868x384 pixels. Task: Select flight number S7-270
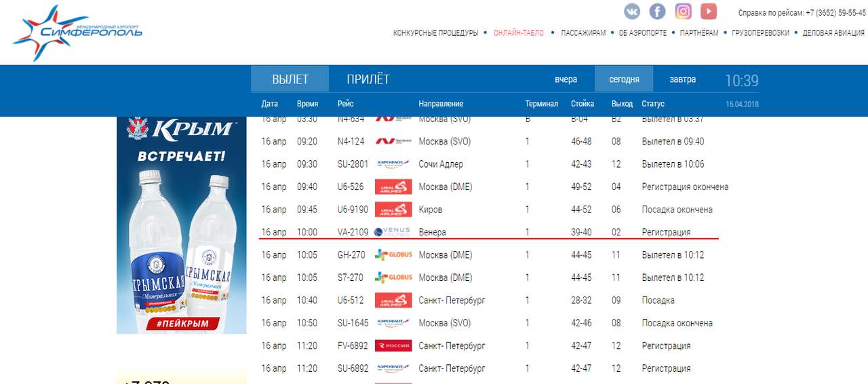pos(351,277)
